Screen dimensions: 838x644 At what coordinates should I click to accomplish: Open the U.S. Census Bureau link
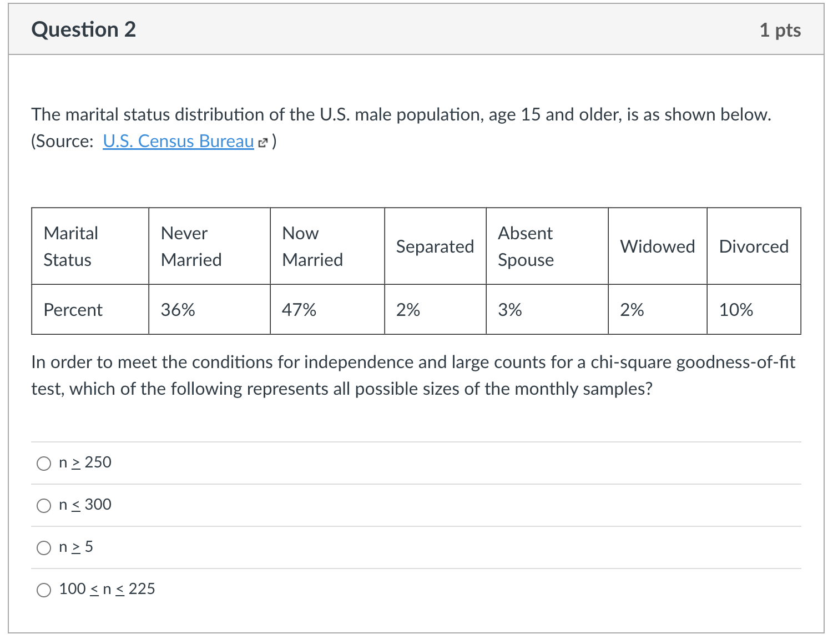tap(178, 142)
